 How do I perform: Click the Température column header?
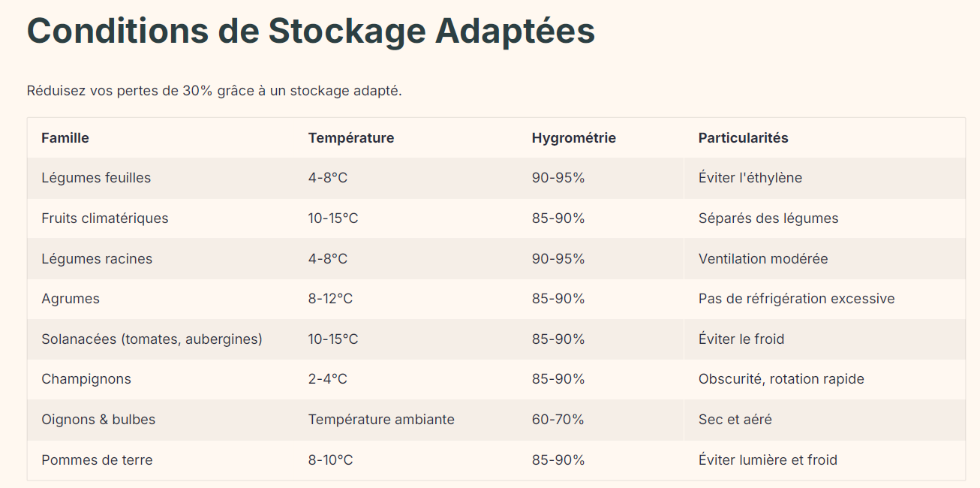350,138
